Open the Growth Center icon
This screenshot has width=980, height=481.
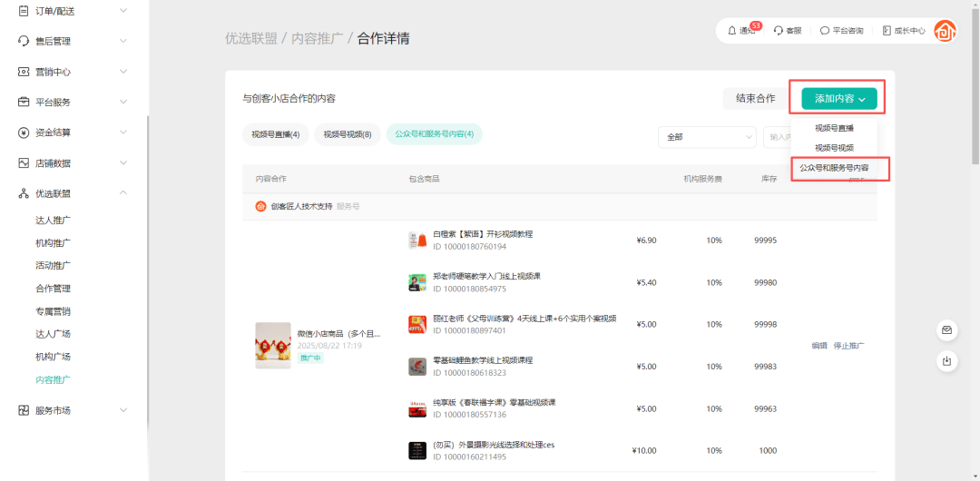pyautogui.click(x=887, y=31)
